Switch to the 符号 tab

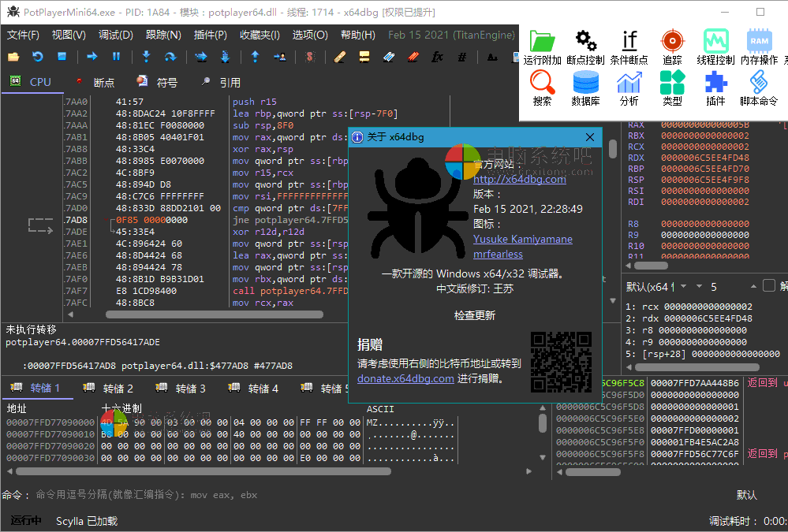click(x=157, y=83)
